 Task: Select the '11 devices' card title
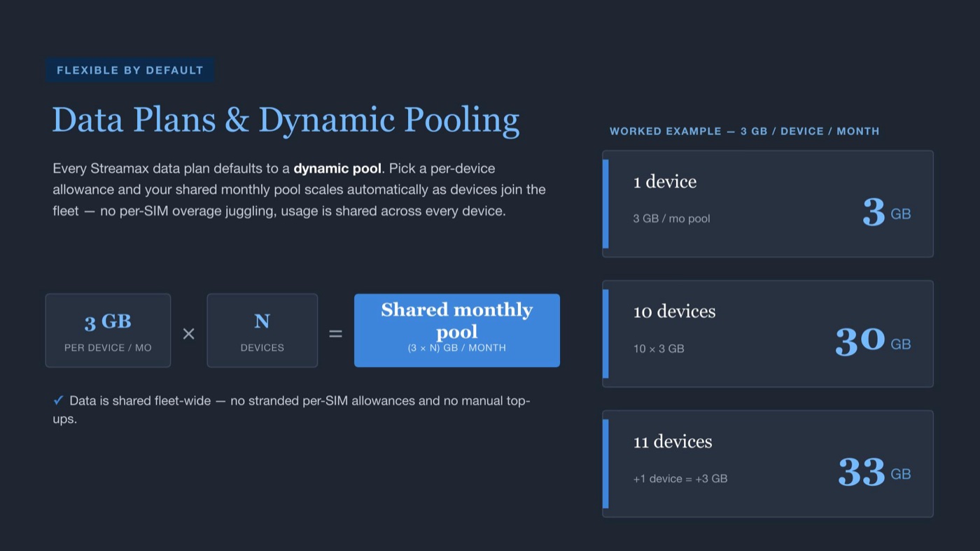(x=673, y=442)
